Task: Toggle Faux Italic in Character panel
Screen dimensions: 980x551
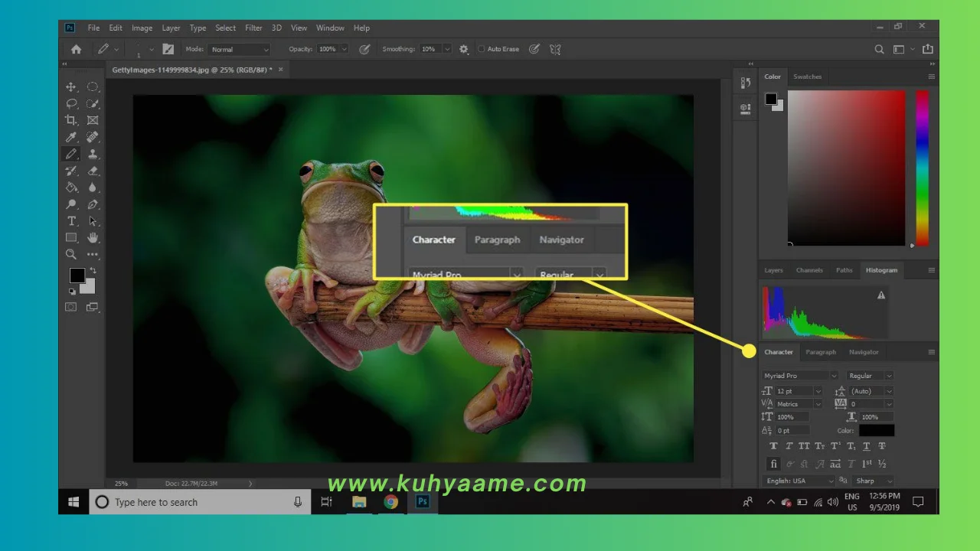Action: [x=789, y=446]
